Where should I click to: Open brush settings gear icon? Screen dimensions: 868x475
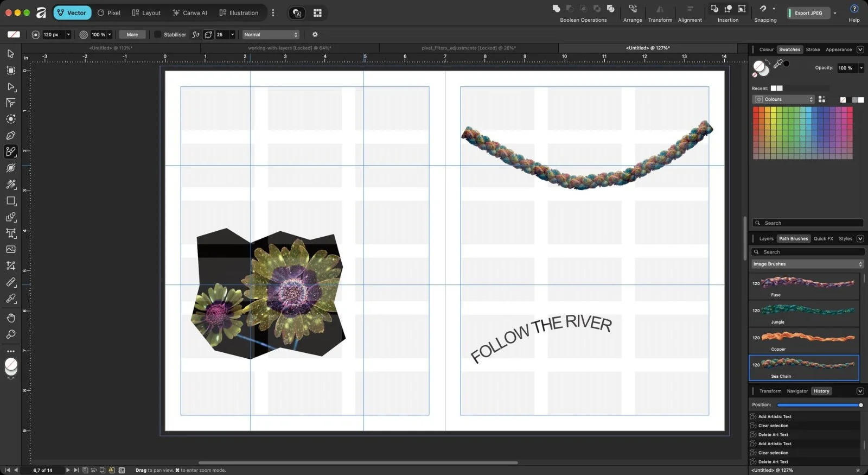(315, 34)
